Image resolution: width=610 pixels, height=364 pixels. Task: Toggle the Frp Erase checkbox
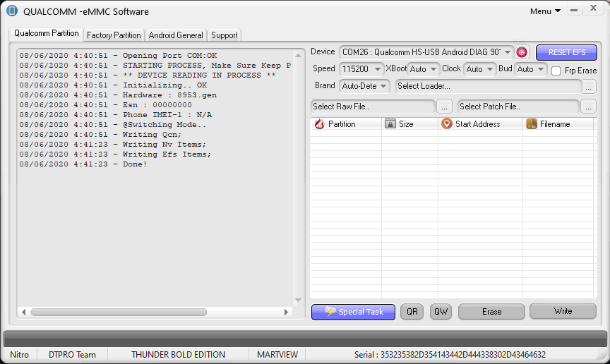tap(556, 71)
